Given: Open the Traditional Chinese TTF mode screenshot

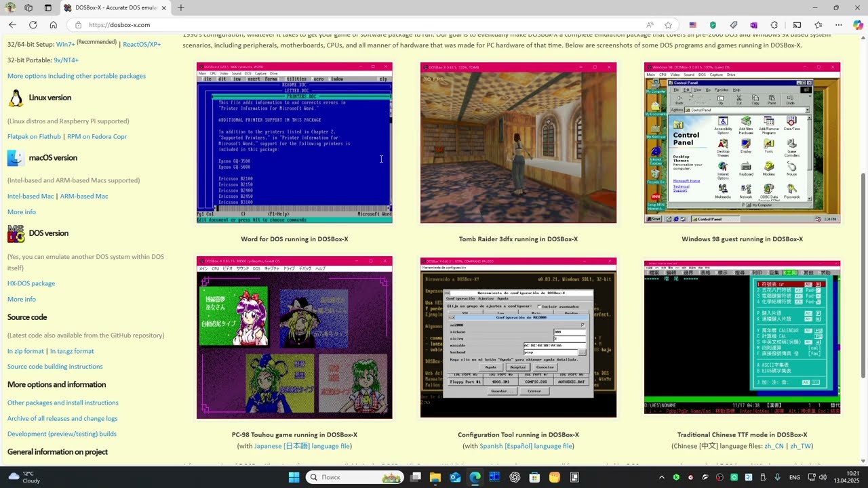Looking at the screenshot, I should (x=742, y=338).
